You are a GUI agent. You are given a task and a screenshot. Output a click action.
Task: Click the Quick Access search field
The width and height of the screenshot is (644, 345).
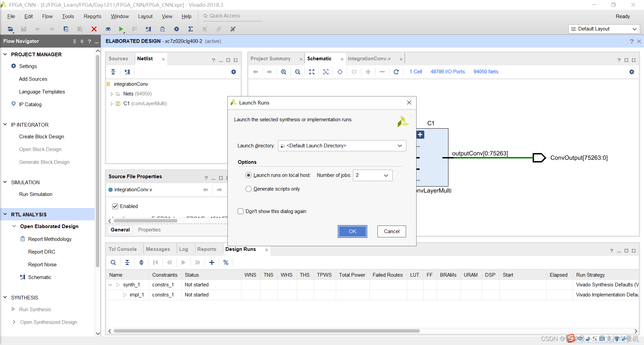(x=232, y=16)
